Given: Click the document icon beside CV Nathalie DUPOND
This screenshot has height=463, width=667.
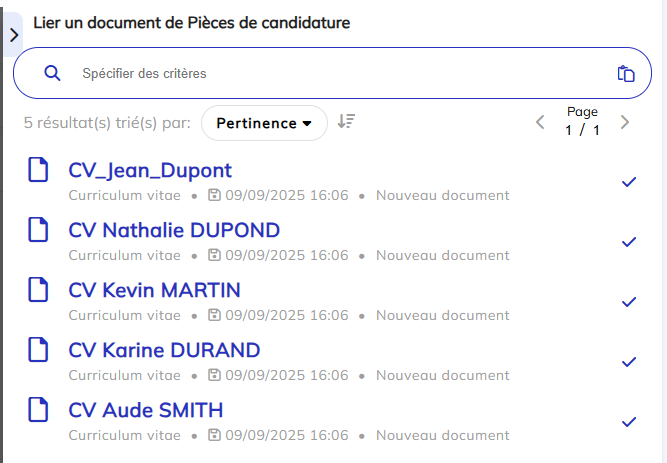Looking at the screenshot, I should click(x=38, y=229).
